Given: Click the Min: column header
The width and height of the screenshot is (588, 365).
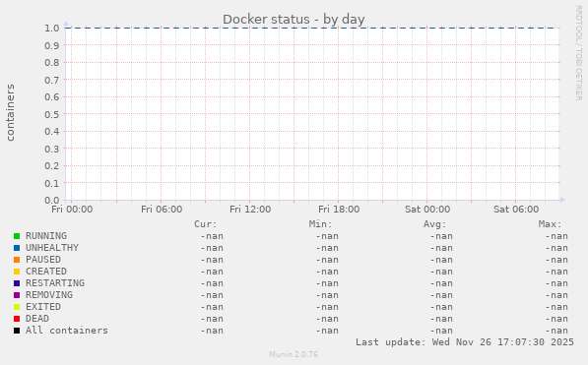Looking at the screenshot, I should pyautogui.click(x=321, y=224).
